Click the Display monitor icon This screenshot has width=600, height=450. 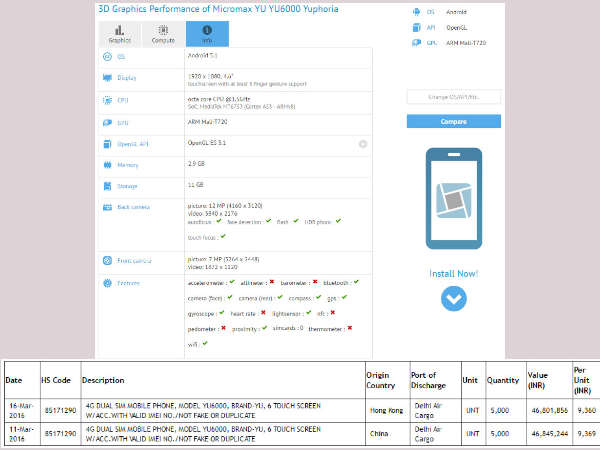(x=107, y=77)
